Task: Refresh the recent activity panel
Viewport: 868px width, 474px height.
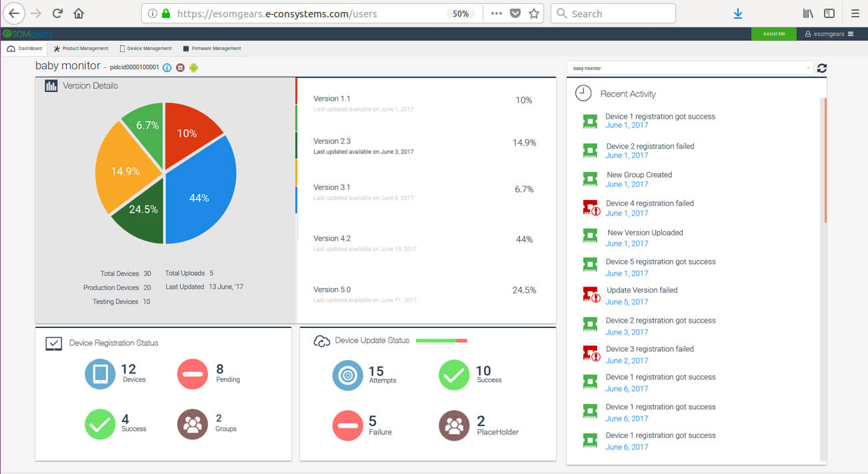Action: click(822, 68)
